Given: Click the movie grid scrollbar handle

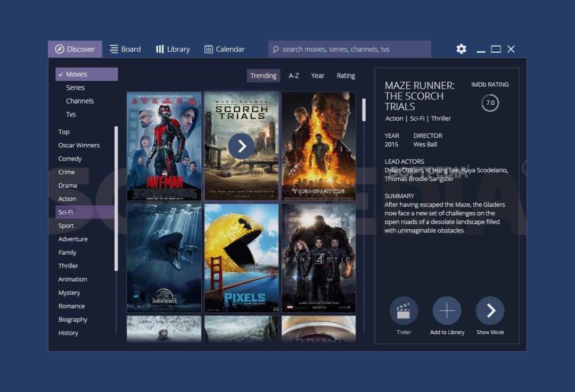Looking at the screenshot, I should pyautogui.click(x=364, y=110).
